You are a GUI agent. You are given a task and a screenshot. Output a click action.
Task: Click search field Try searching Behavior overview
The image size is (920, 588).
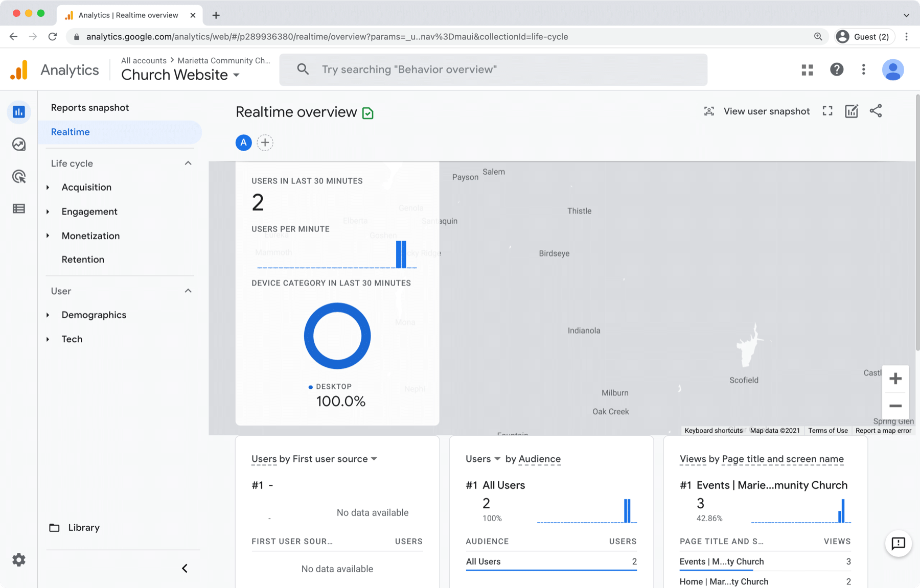coord(493,69)
